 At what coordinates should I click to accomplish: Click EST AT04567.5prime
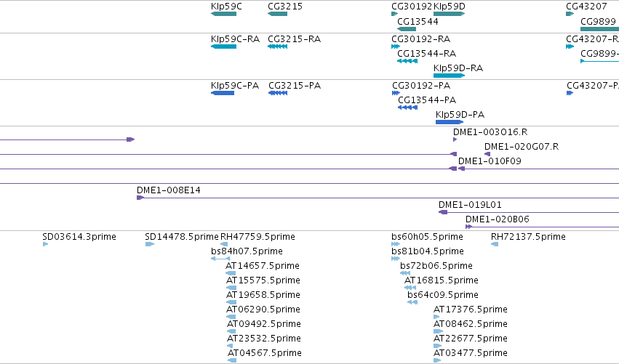pyautogui.click(x=232, y=360)
